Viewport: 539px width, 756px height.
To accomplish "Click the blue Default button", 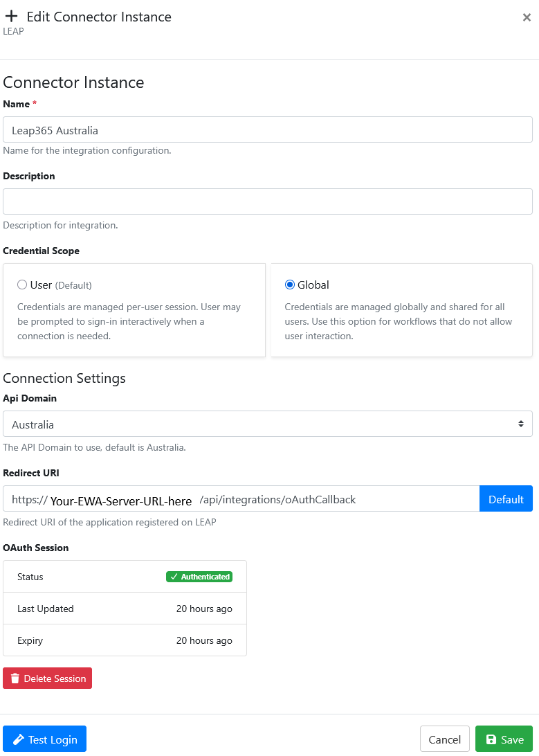I will 506,498.
